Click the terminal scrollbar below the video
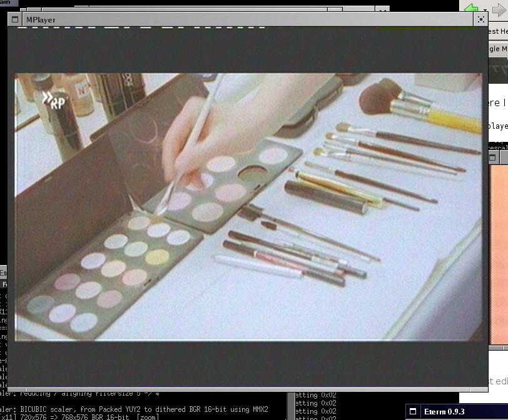This screenshot has height=420, width=508. pyautogui.click(x=292, y=406)
